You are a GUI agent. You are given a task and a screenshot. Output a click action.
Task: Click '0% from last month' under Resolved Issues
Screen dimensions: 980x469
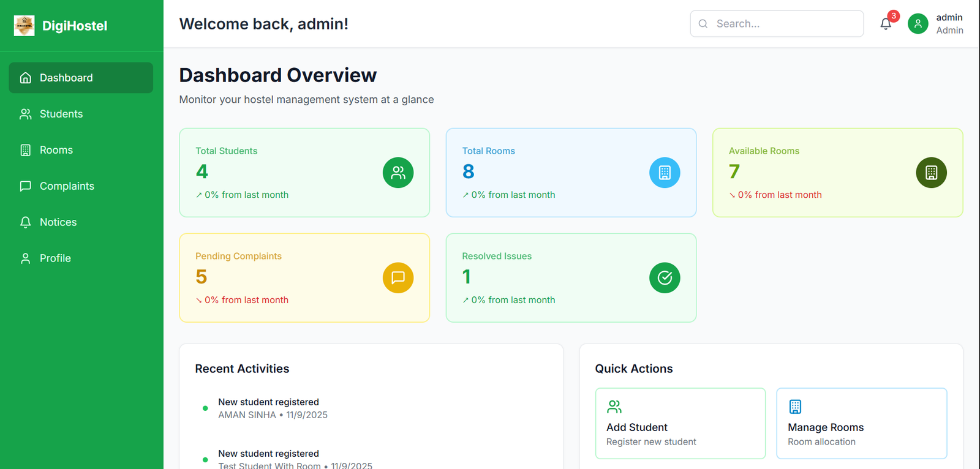[x=513, y=300]
